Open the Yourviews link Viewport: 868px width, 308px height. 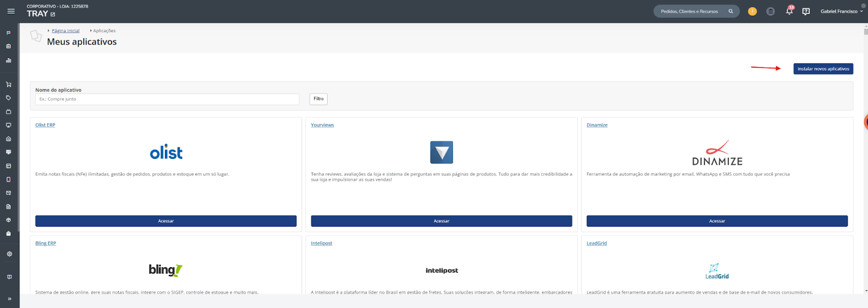(322, 125)
